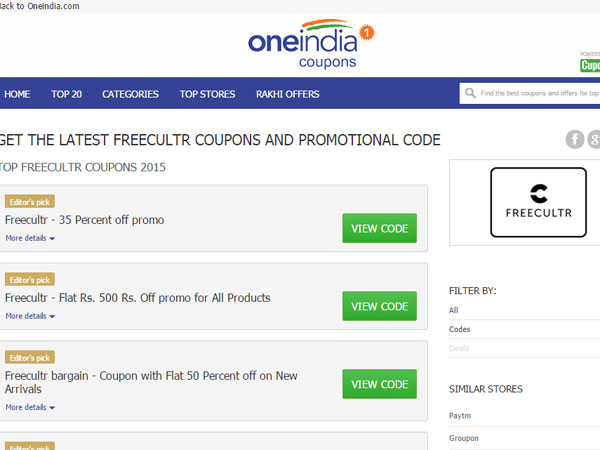View code for 35 Percent off promo
The image size is (600, 450).
379,228
